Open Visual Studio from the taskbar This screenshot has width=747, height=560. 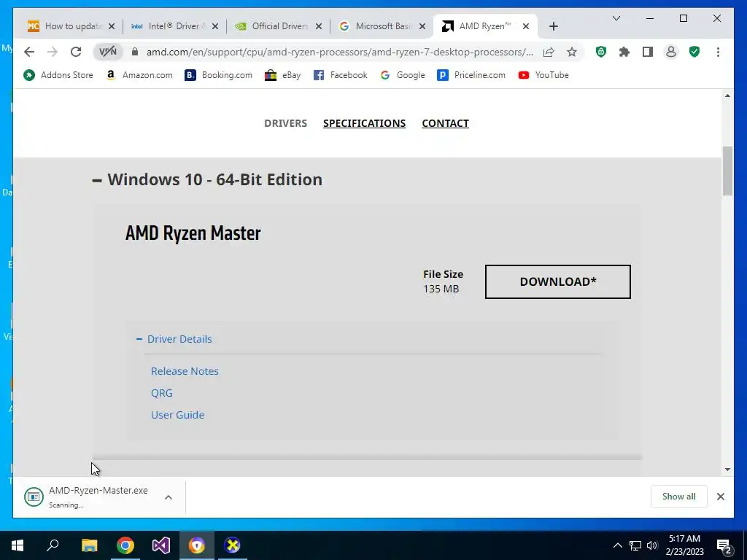(x=161, y=545)
